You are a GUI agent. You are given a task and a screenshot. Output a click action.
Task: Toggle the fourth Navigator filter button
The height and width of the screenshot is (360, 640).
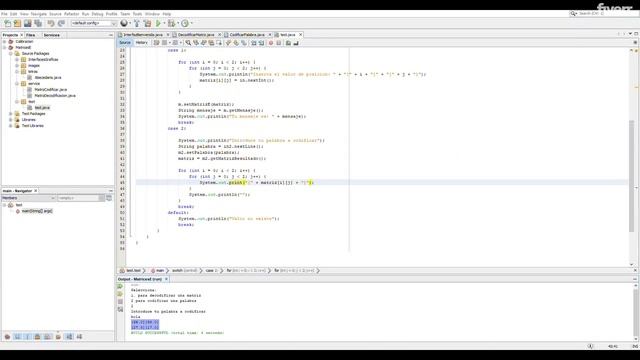click(x=38, y=337)
